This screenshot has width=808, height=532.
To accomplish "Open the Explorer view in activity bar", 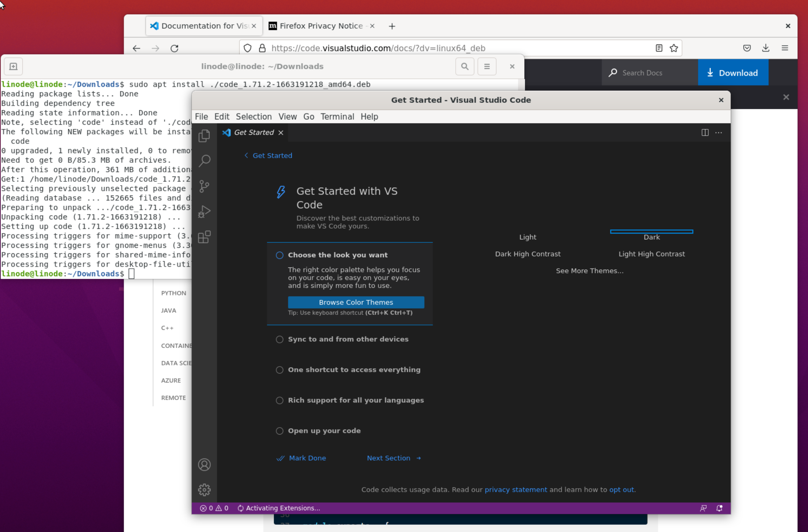I will [204, 136].
